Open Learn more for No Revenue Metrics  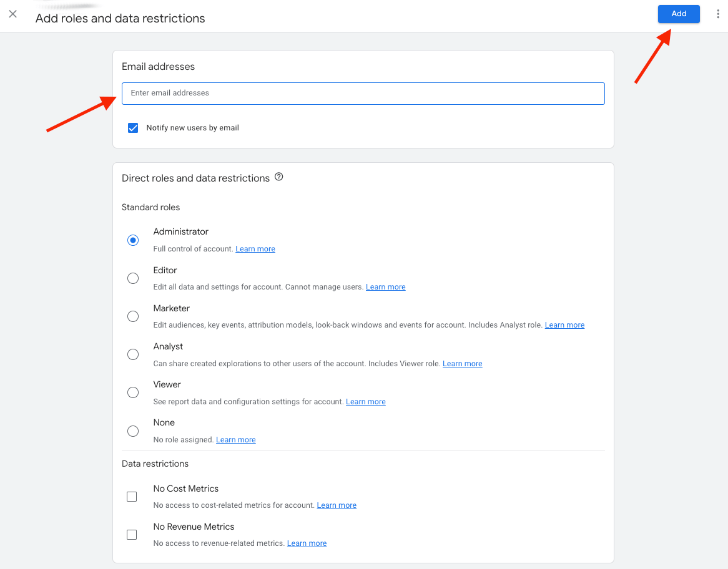coord(307,543)
